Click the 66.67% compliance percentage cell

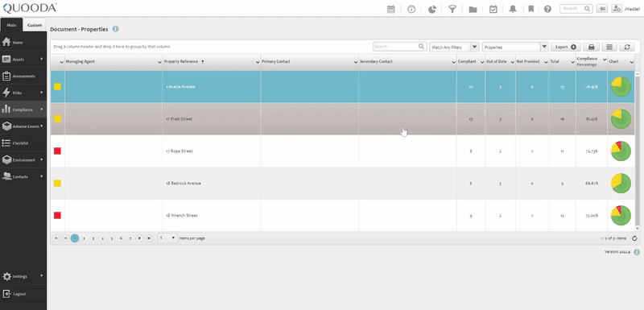pyautogui.click(x=592, y=183)
